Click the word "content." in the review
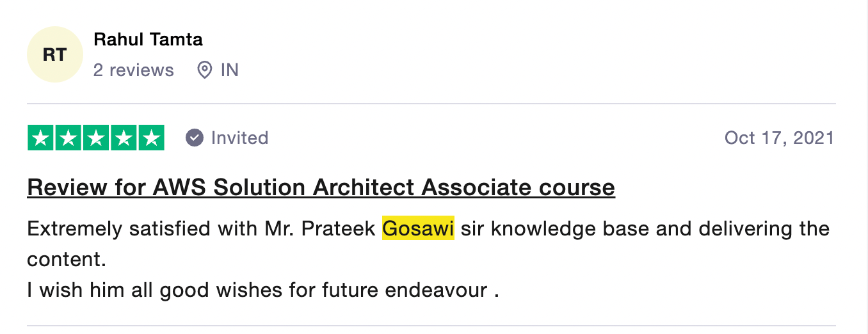This screenshot has height=334, width=868. coord(66,260)
